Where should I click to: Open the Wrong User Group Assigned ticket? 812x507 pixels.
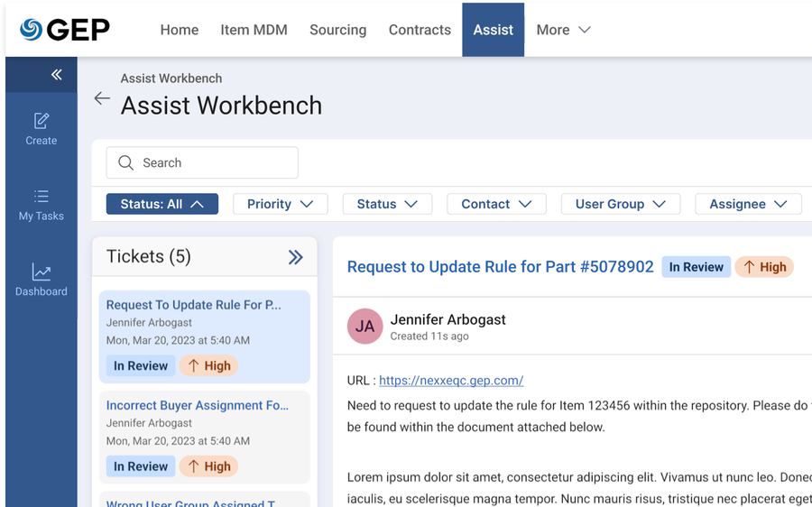coord(205,501)
